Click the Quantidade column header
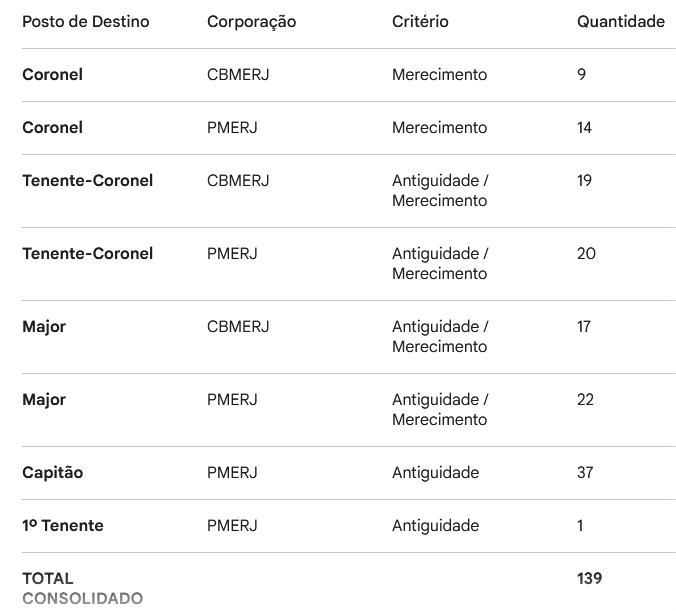This screenshot has height=611, width=676. pyautogui.click(x=620, y=21)
